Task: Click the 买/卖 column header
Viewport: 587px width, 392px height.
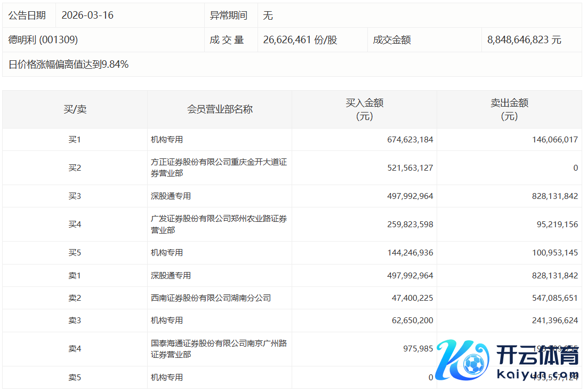Action: pos(75,109)
